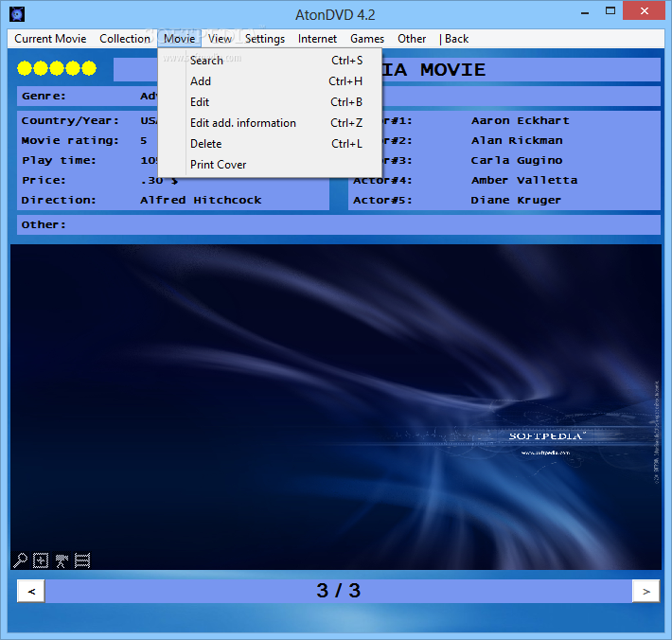Click actor name Diane Kruger
Image resolution: width=672 pixels, height=640 pixels.
coord(516,200)
